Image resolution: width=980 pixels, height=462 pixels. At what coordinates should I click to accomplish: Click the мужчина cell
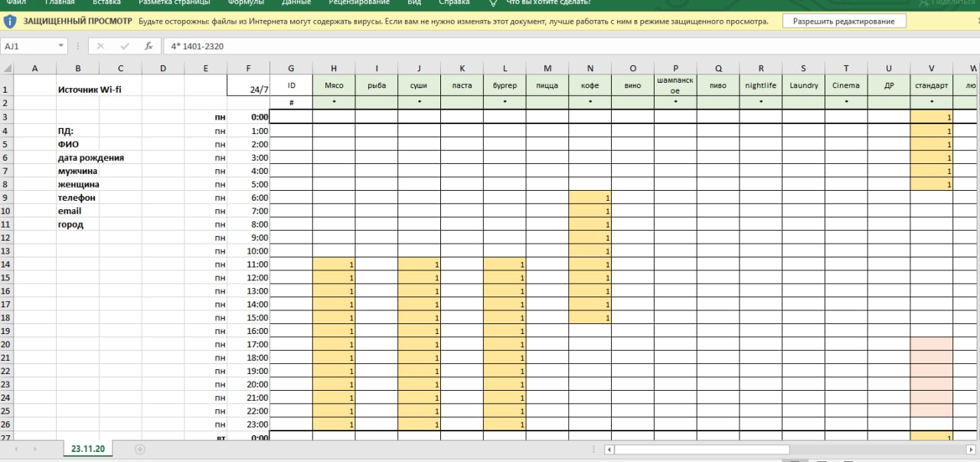pyautogui.click(x=77, y=171)
